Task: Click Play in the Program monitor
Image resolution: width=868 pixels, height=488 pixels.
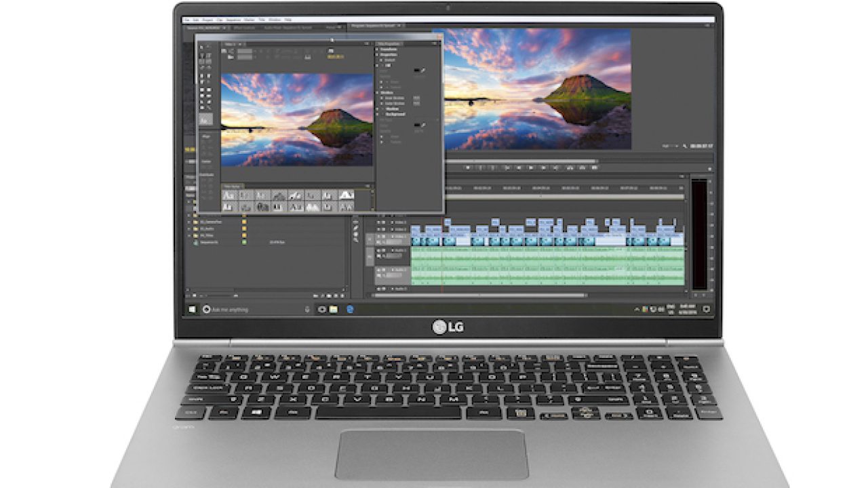Action: (531, 167)
